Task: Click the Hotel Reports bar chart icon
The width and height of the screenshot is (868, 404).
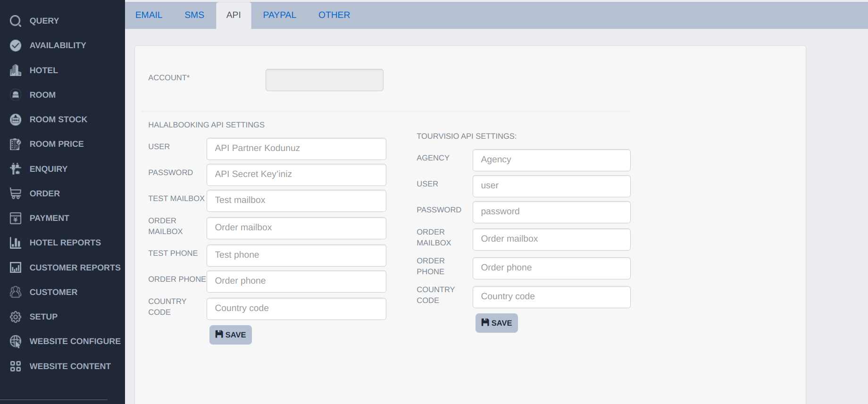Action: [16, 243]
